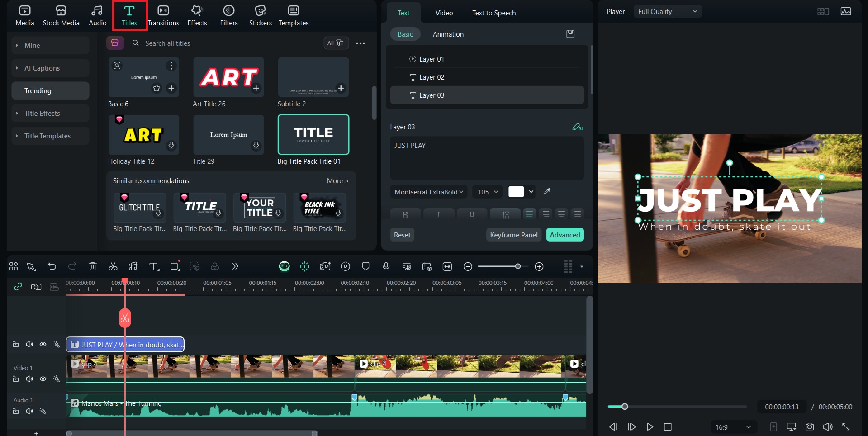Adjust the timeline zoom slider
This screenshot has height=436, width=868.
(518, 266)
